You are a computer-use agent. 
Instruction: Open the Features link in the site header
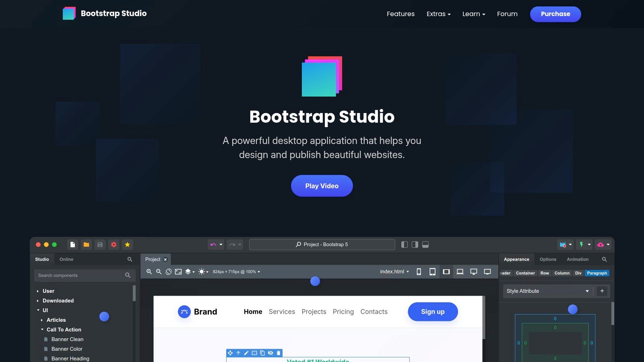(x=400, y=14)
